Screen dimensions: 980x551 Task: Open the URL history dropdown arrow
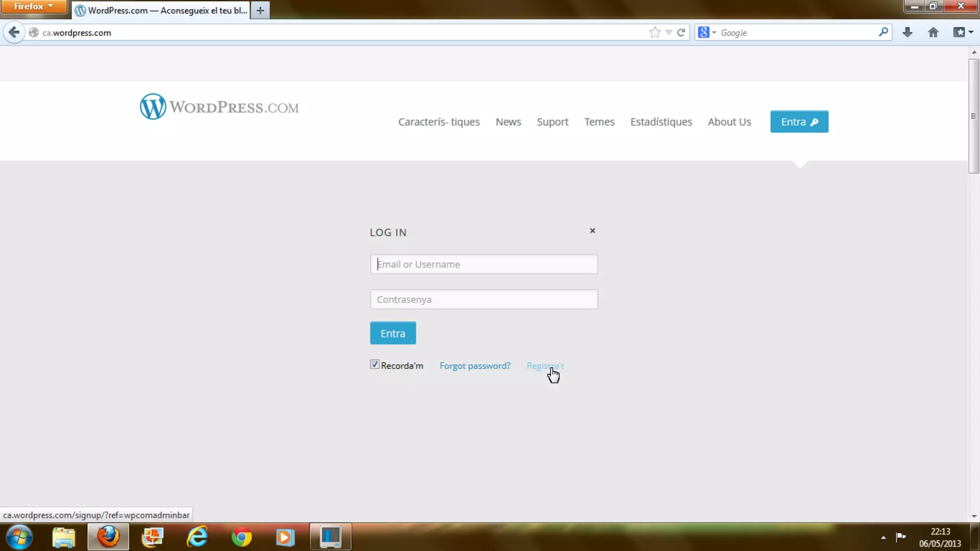point(668,33)
